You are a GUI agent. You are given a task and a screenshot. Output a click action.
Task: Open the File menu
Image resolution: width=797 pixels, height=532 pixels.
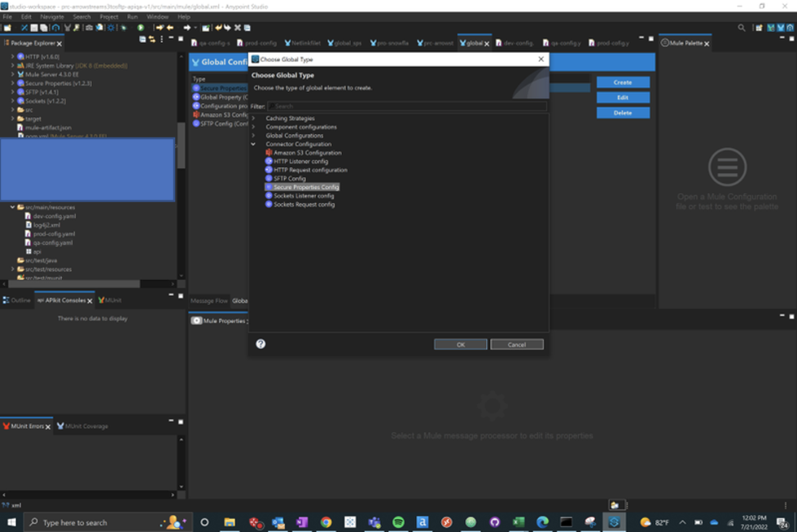click(7, 17)
